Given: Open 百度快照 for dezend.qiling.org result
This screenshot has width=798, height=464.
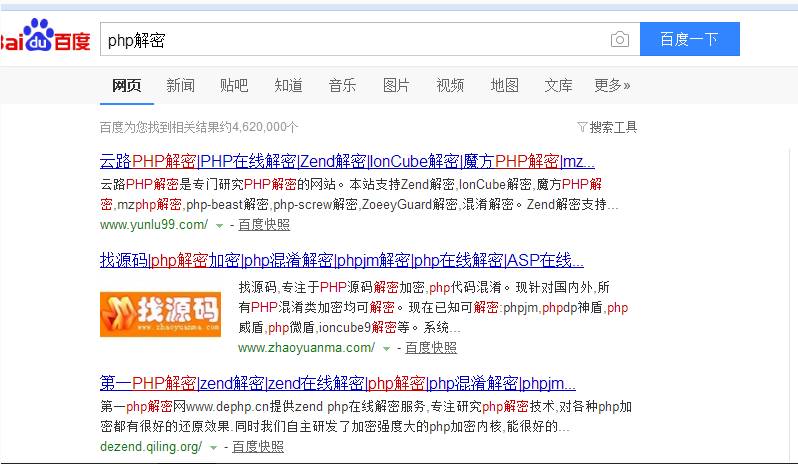Looking at the screenshot, I should click(x=258, y=447).
